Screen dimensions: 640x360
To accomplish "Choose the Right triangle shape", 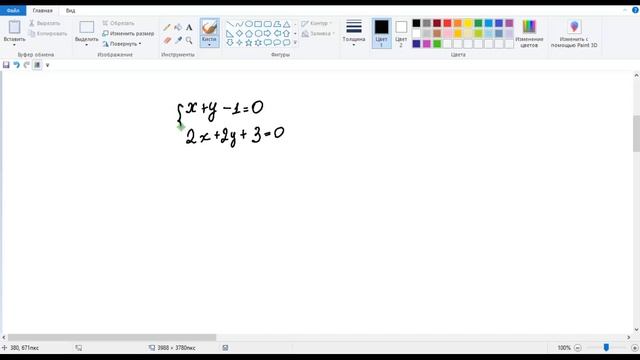I will [x=230, y=33].
